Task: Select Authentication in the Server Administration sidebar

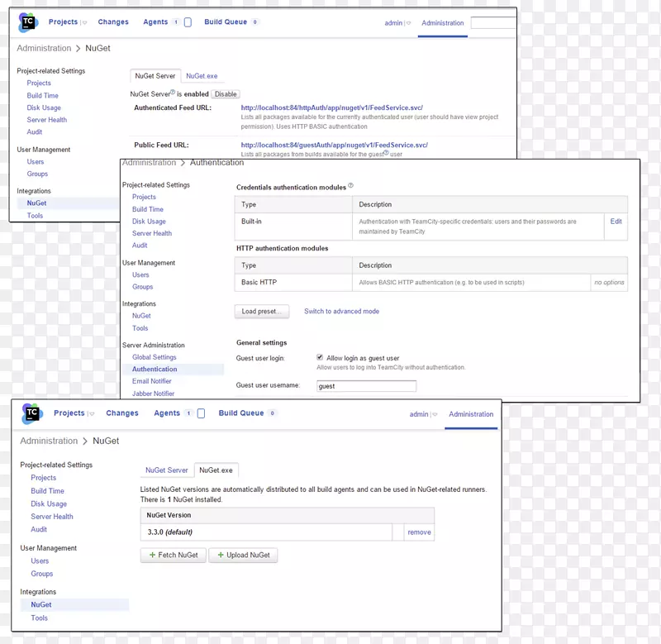Action: point(155,369)
